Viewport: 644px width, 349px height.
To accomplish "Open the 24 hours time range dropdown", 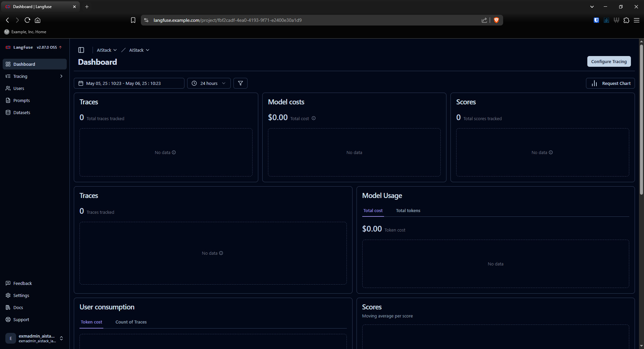I will point(209,83).
